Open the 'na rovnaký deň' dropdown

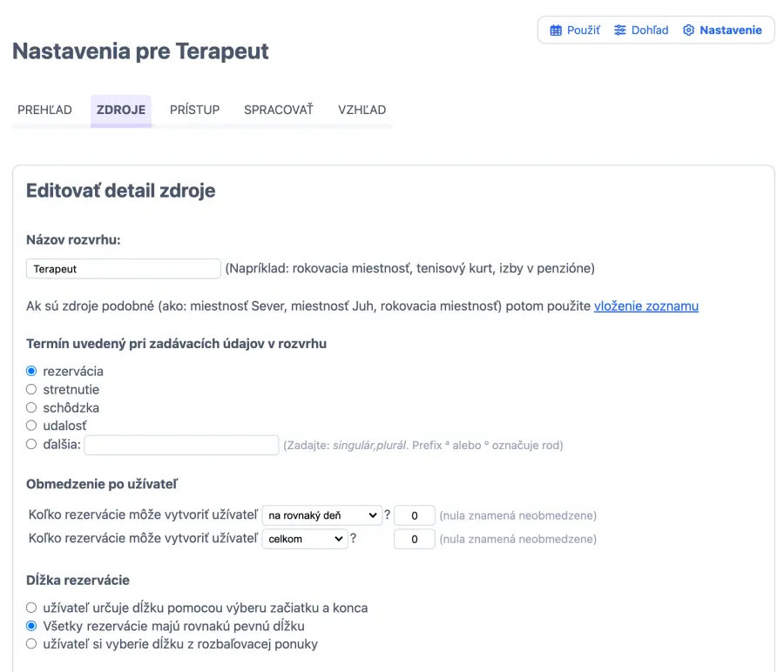(x=321, y=515)
